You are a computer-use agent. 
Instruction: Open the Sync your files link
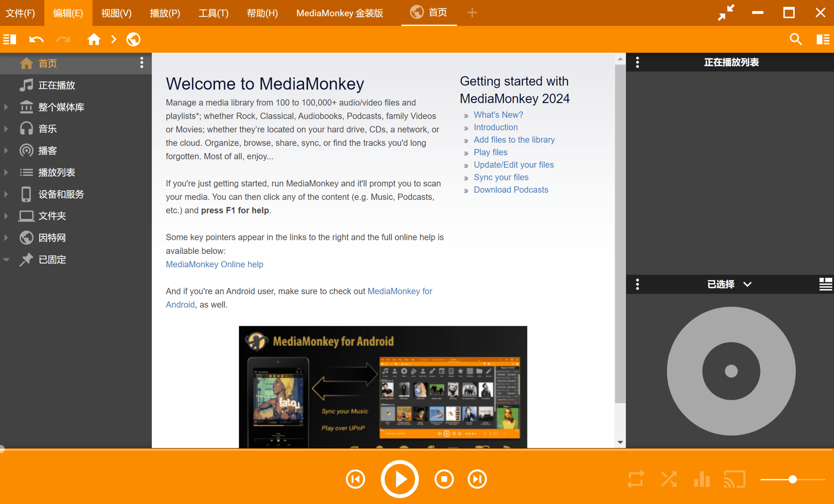point(501,177)
